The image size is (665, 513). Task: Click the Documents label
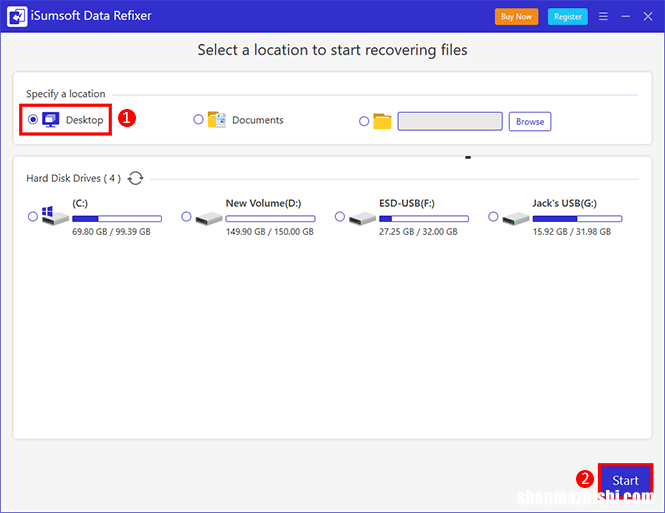pos(257,120)
